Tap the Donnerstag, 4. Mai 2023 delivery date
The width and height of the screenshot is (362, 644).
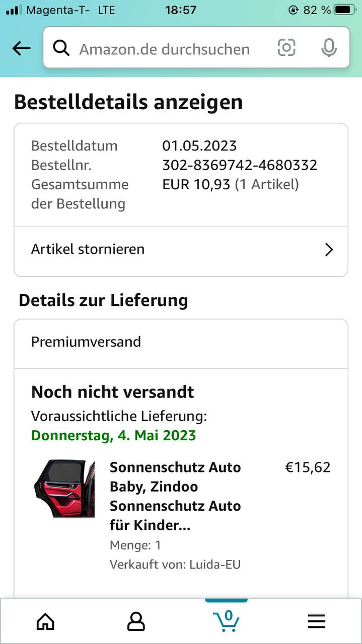click(x=113, y=435)
